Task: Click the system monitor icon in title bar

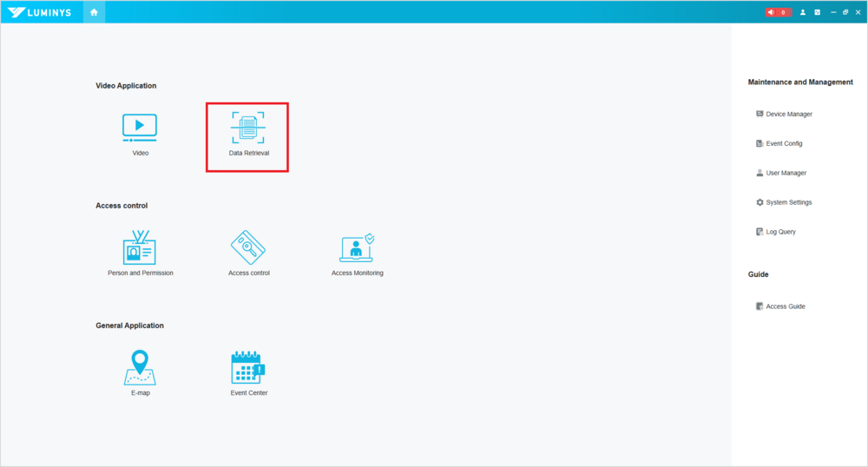Action: [817, 12]
